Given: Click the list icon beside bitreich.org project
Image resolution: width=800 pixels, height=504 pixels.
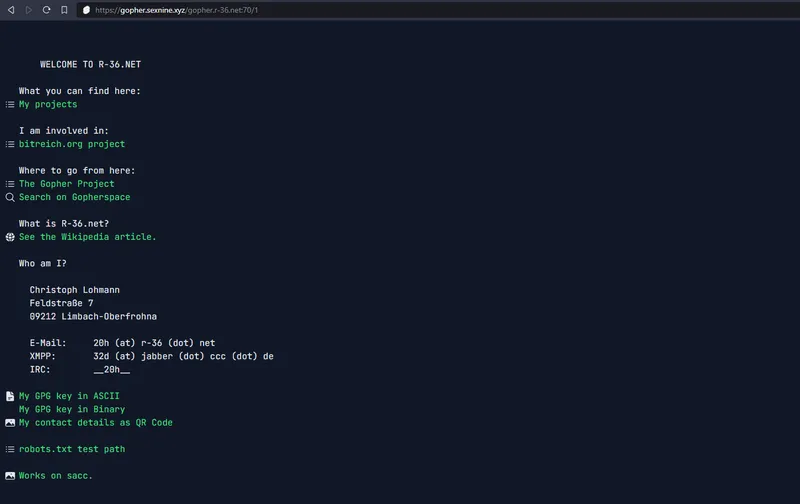Looking at the screenshot, I should point(10,144).
